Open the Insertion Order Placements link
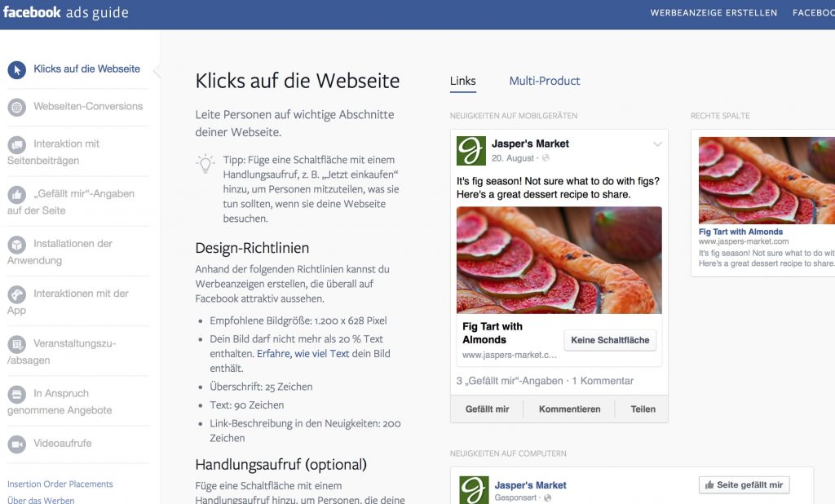 coord(60,484)
